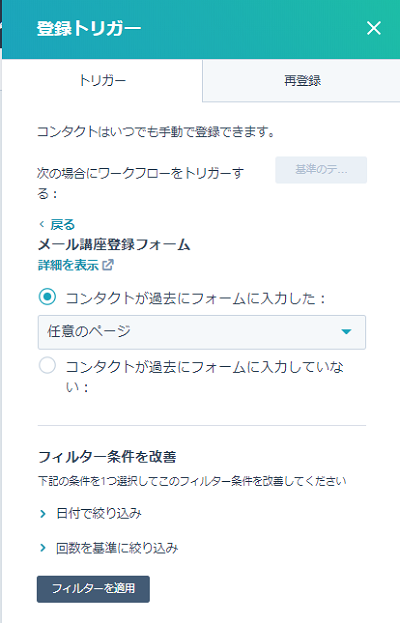Image resolution: width=400 pixels, height=623 pixels.
Task: Switch to the トリガー tab
Action: pyautogui.click(x=102, y=81)
